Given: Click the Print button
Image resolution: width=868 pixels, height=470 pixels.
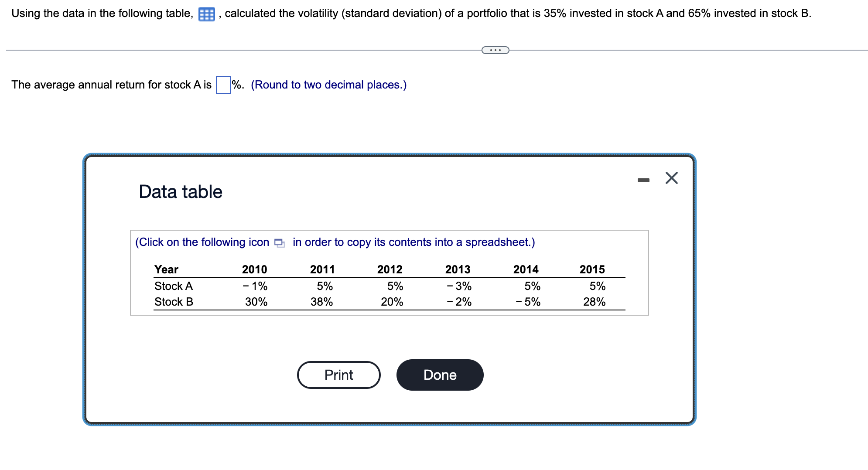Looking at the screenshot, I should [338, 375].
